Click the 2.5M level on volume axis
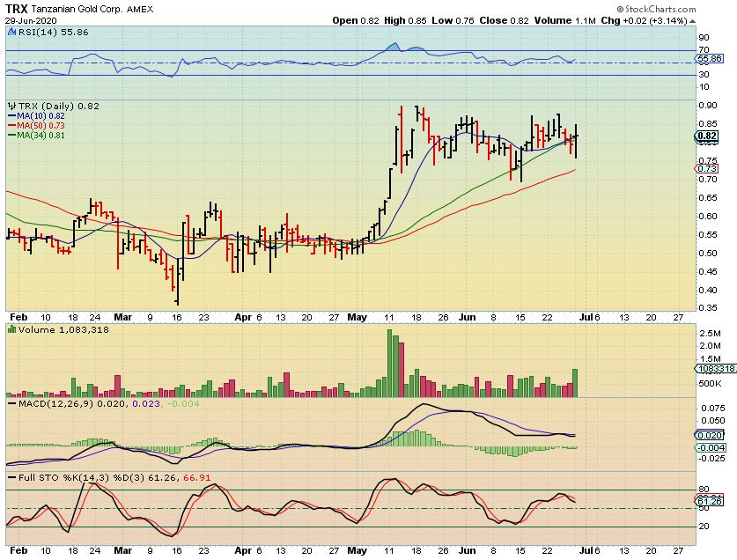Viewport: 737px width, 560px height. pos(711,334)
